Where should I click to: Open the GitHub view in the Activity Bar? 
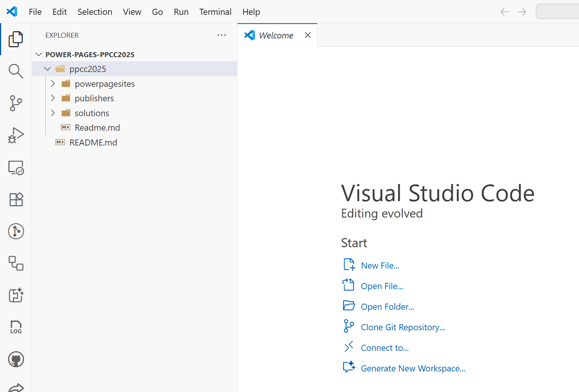[x=16, y=359]
